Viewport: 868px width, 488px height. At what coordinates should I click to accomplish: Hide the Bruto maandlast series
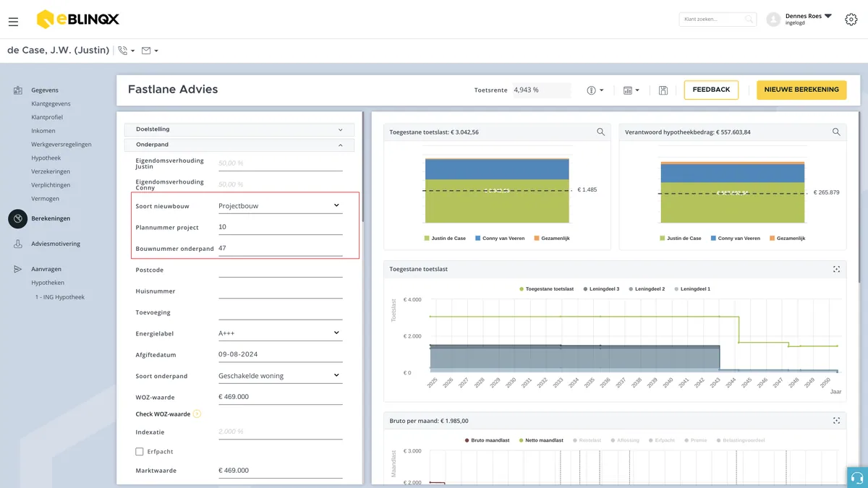click(487, 440)
